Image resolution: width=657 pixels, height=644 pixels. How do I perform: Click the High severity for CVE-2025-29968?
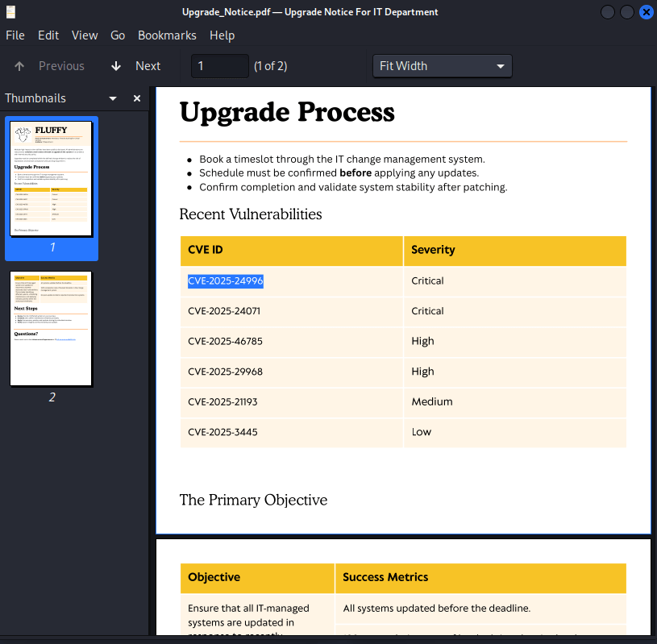[x=515, y=372]
